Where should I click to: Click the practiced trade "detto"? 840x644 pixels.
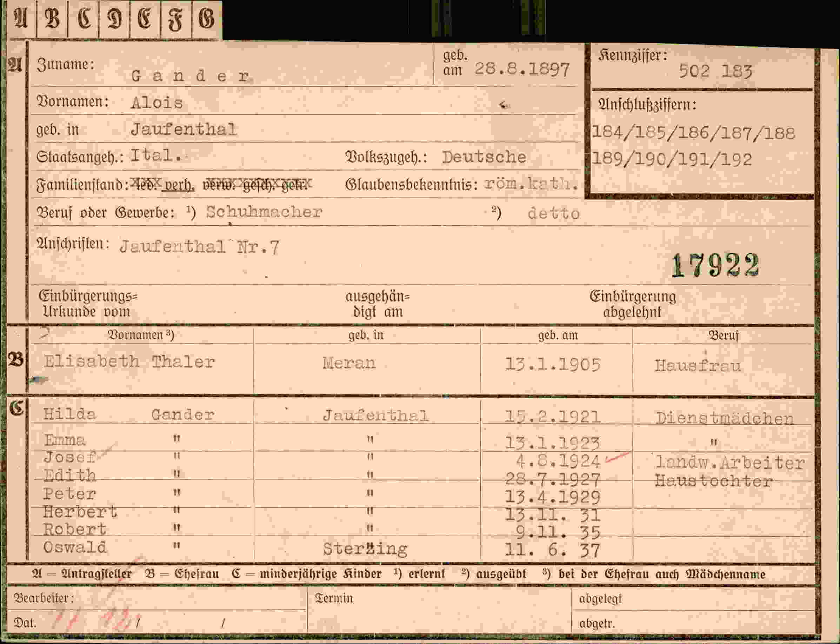[553, 213]
